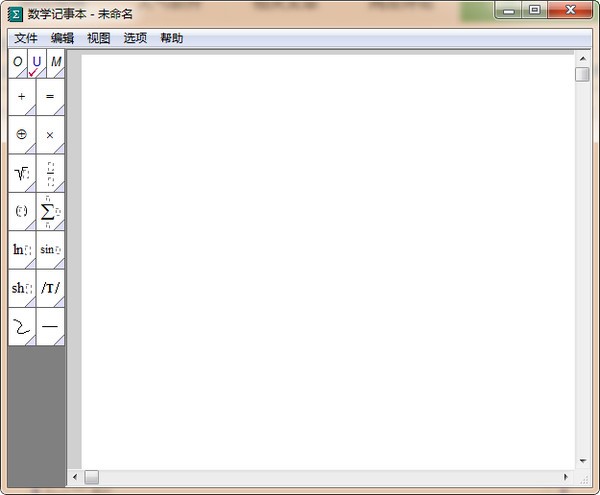This screenshot has height=495, width=600.
Task: Open the 视图 menu
Action: click(98, 38)
